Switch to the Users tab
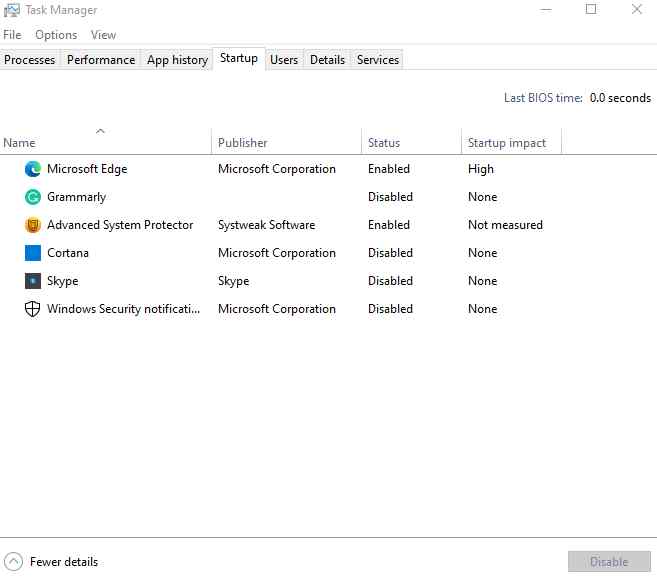Viewport: 657px width, 581px height. pyautogui.click(x=284, y=60)
